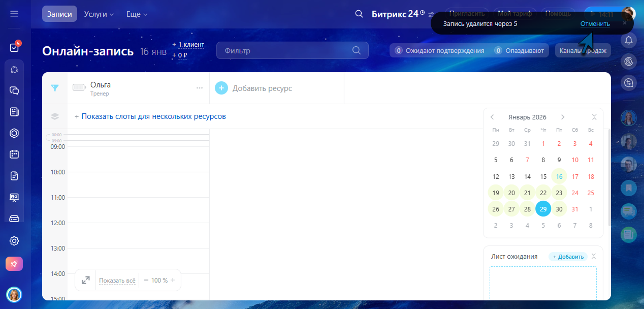
Task: Click the plus icon to add resource
Action: [221, 88]
